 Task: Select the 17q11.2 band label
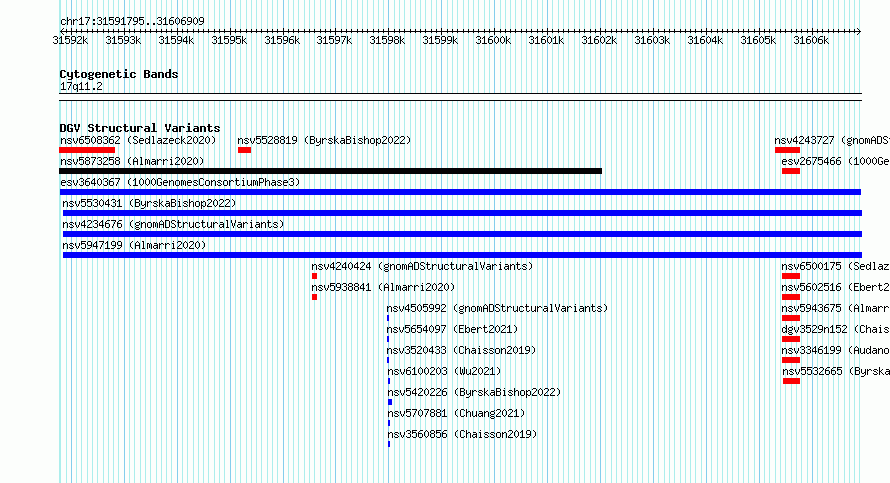(81, 86)
